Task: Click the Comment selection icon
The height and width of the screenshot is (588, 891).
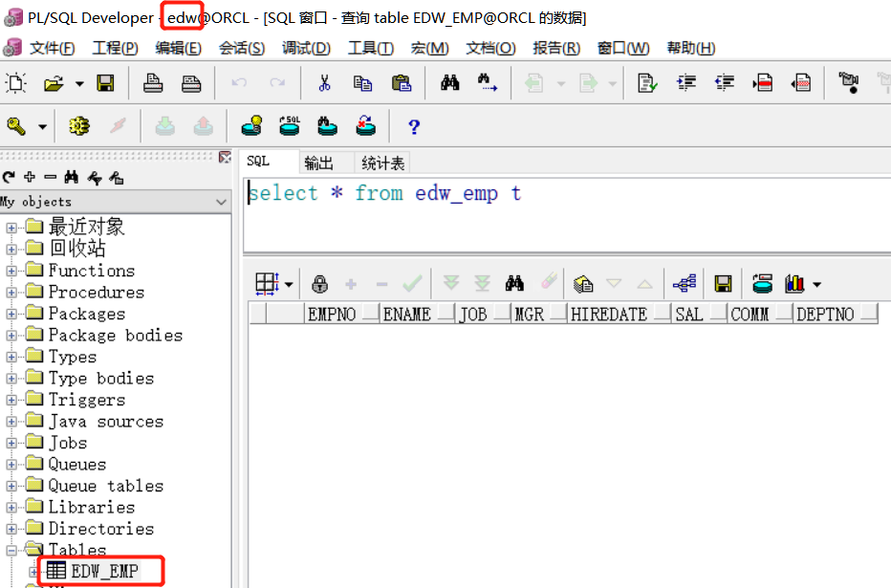Action: click(x=763, y=83)
